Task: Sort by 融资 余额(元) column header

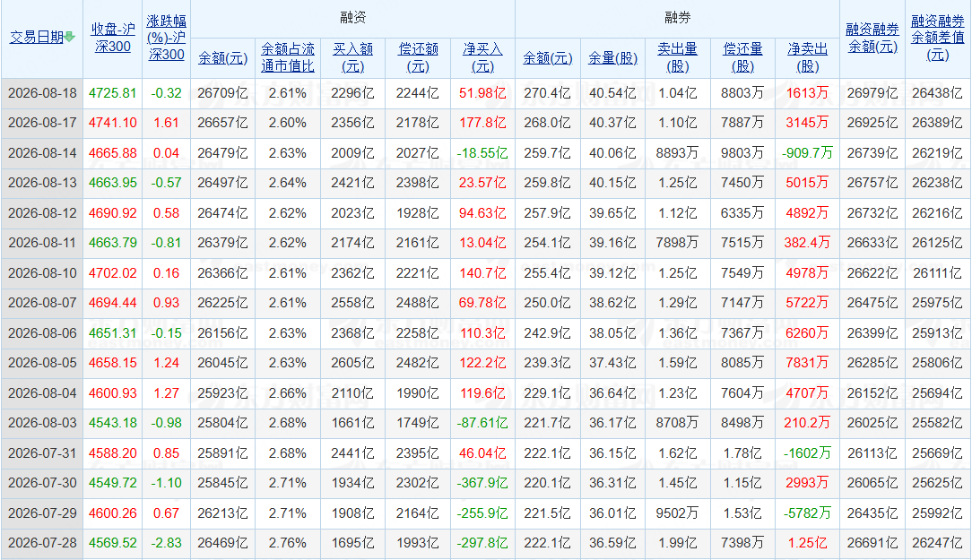Action: 222,58
